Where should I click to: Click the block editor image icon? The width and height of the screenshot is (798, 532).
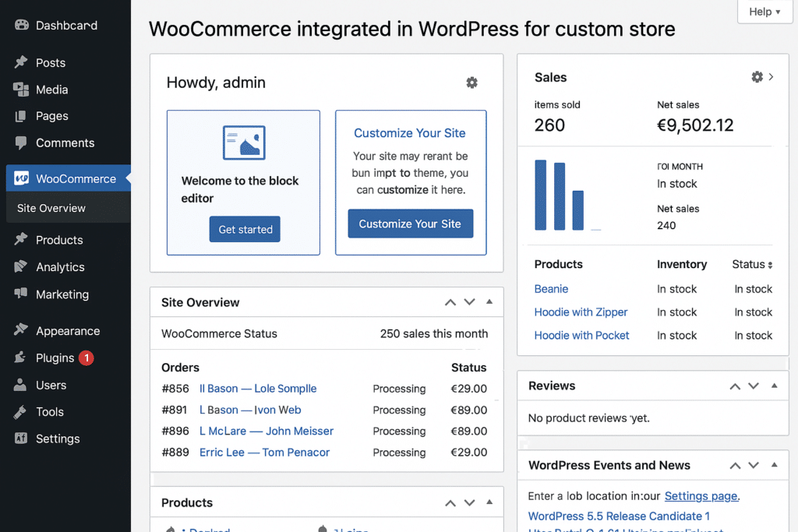coord(244,143)
